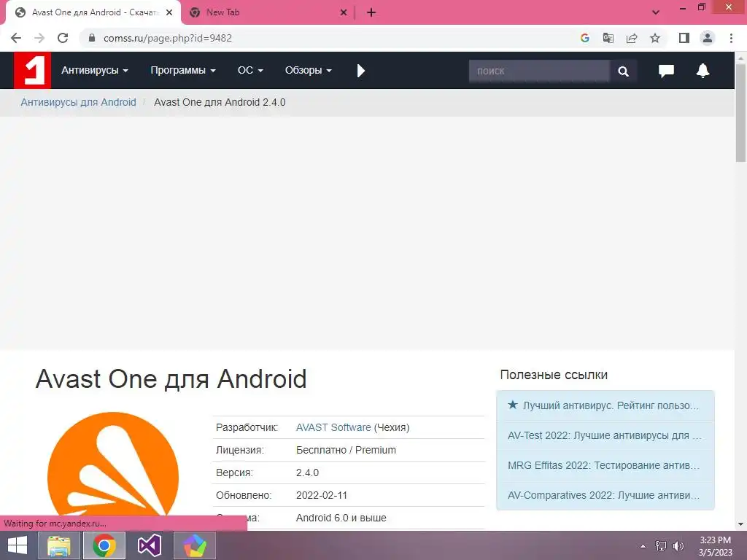Open File Explorer from taskbar
The width and height of the screenshot is (747, 560).
point(59,545)
